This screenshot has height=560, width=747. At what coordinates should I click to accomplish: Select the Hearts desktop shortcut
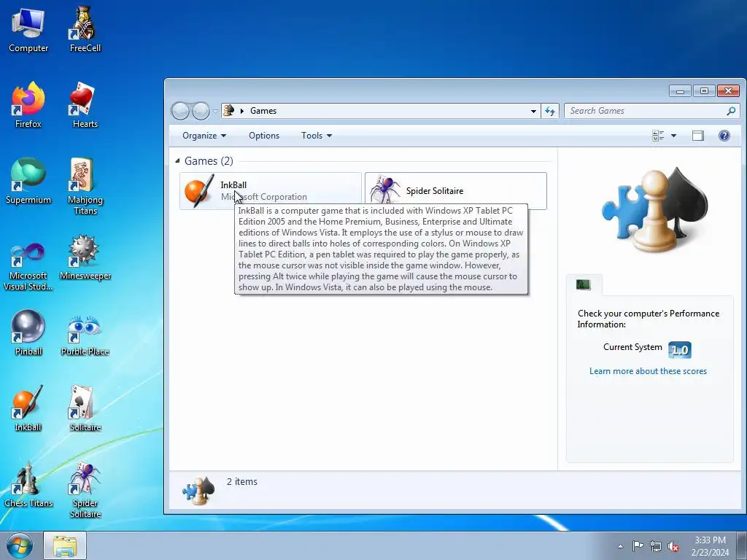click(x=85, y=105)
